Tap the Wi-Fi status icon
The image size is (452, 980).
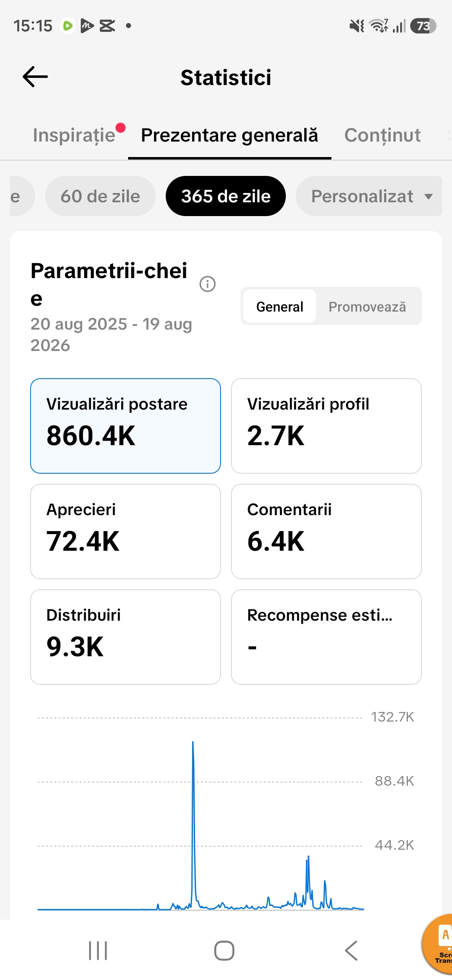coord(379,26)
